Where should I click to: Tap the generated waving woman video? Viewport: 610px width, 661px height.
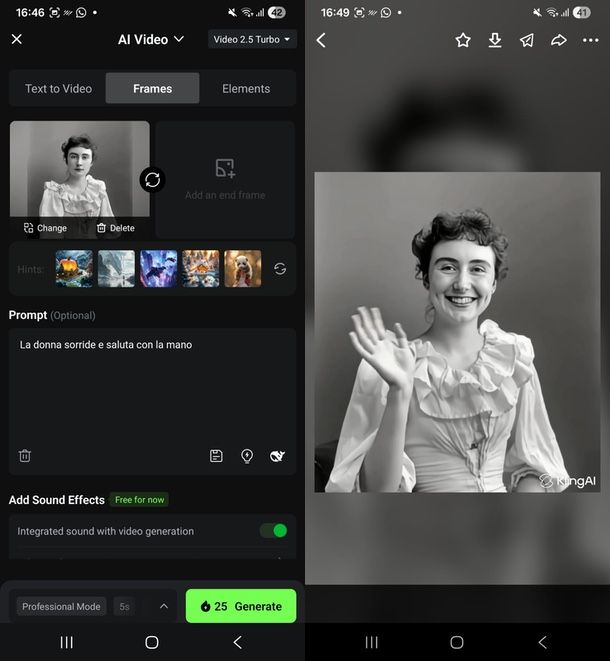tap(457, 332)
